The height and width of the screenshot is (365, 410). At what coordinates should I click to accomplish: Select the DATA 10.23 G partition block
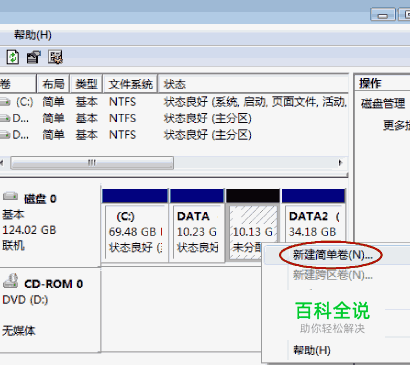pyautogui.click(x=197, y=225)
